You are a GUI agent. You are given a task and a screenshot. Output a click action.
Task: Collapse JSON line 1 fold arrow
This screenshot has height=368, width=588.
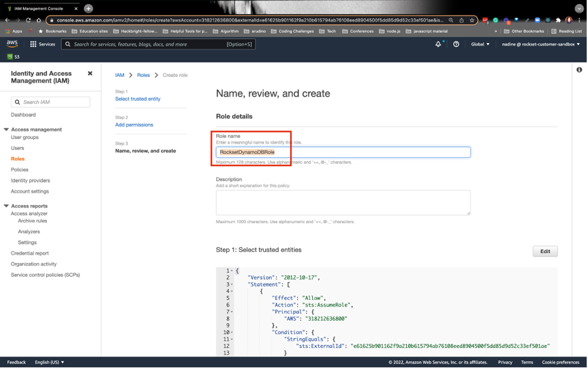(232, 271)
